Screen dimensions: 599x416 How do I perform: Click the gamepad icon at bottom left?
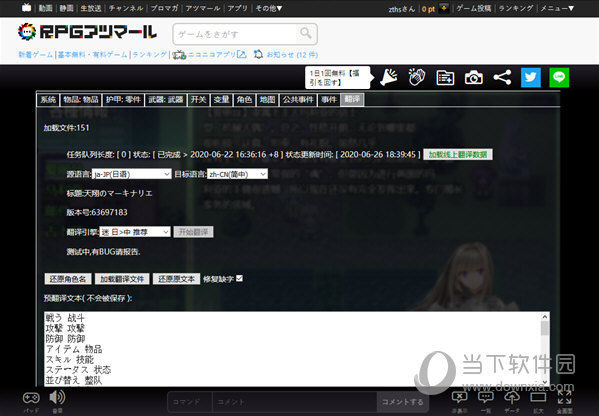click(x=31, y=398)
